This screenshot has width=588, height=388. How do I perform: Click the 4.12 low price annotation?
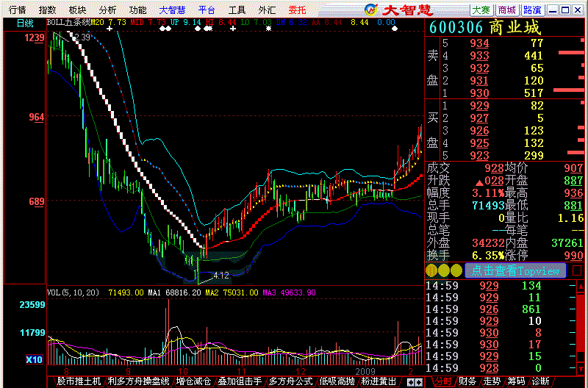click(221, 276)
